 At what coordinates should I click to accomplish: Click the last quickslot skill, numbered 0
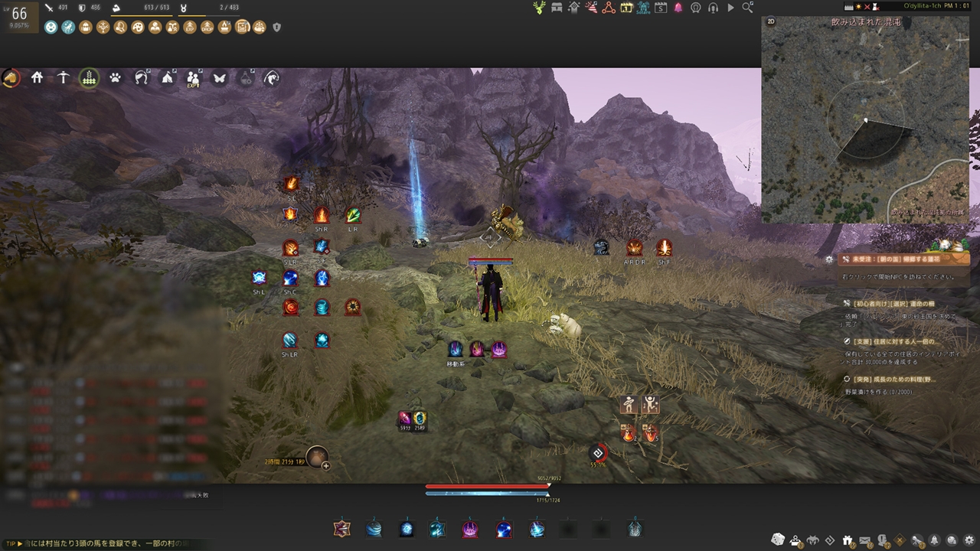coord(635,528)
